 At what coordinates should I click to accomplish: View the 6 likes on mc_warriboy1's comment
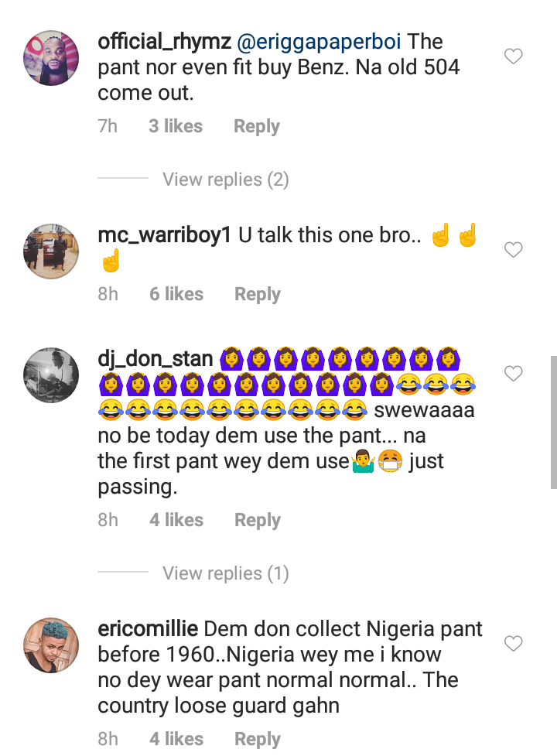click(176, 294)
